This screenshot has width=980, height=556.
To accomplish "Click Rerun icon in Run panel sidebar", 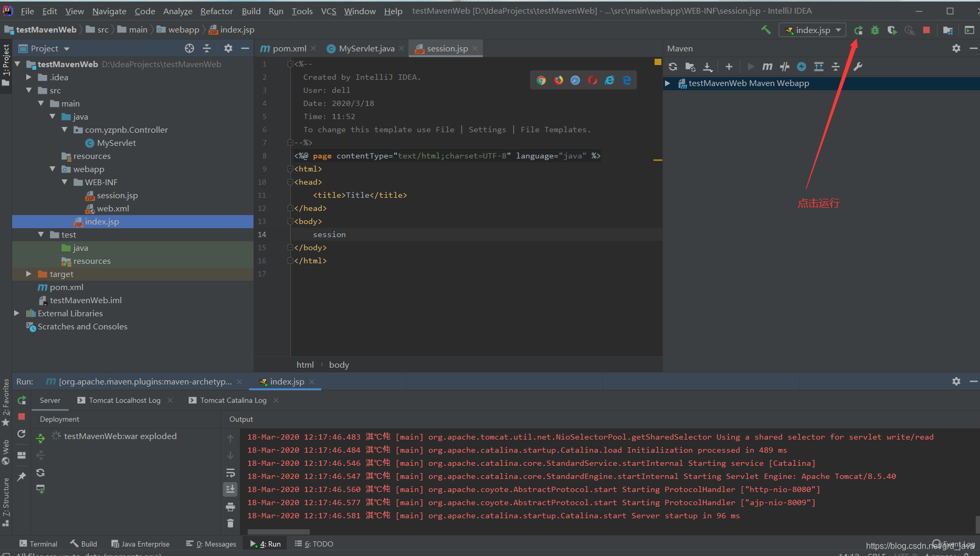I will tap(22, 401).
